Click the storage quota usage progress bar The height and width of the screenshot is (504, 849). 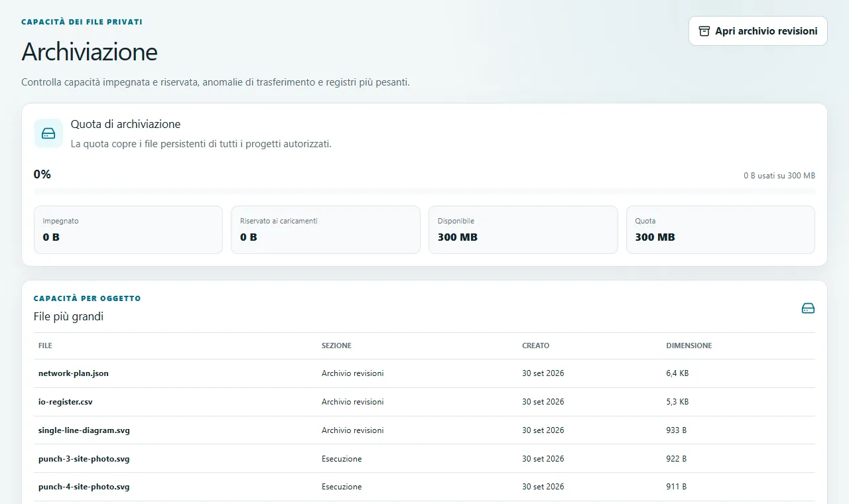[x=424, y=191]
